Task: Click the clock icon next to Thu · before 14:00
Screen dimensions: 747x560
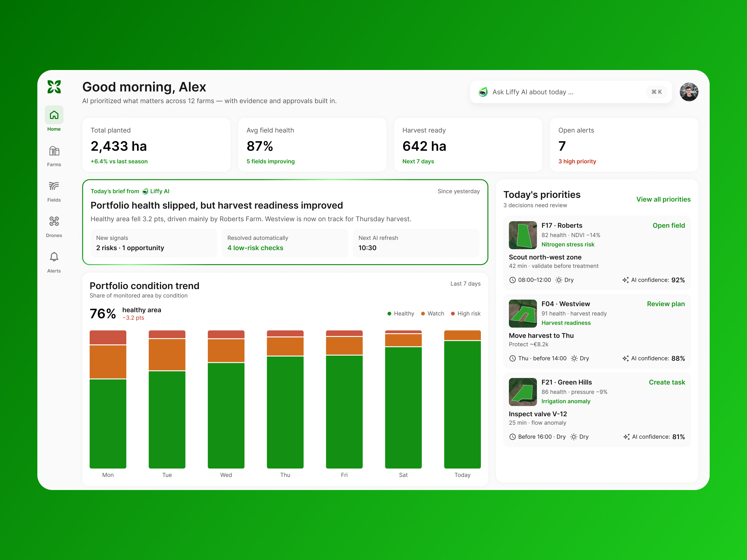Action: tap(512, 358)
